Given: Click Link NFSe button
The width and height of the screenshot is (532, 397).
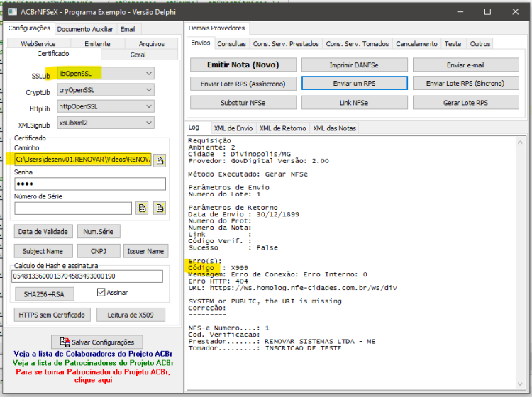Looking at the screenshot, I should (354, 103).
